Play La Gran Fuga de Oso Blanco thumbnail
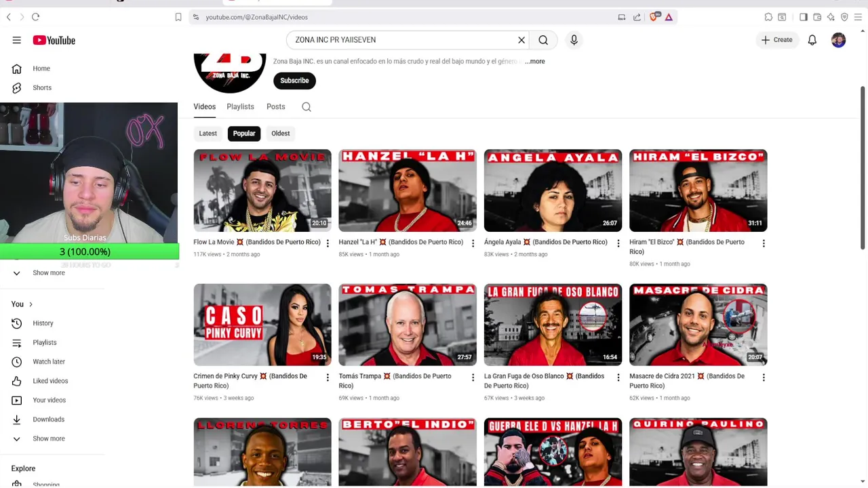The height and width of the screenshot is (488, 868). click(x=553, y=325)
